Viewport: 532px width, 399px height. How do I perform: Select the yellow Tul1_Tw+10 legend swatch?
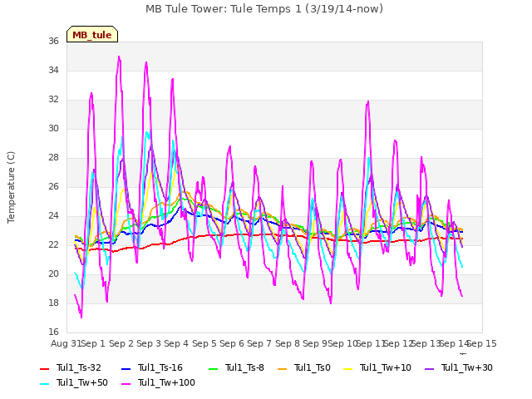[x=347, y=368]
